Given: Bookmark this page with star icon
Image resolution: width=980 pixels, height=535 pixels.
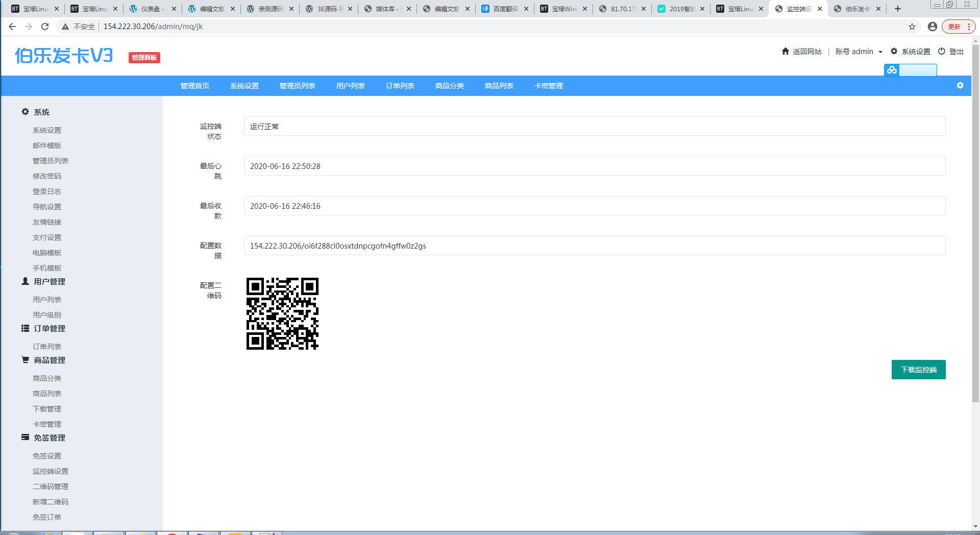Looking at the screenshot, I should pyautogui.click(x=912, y=27).
